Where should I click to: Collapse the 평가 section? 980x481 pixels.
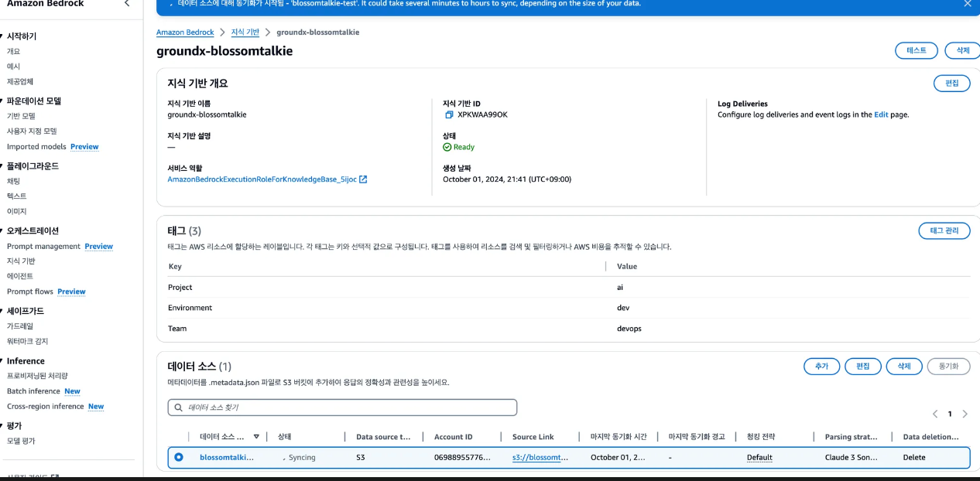point(2,425)
